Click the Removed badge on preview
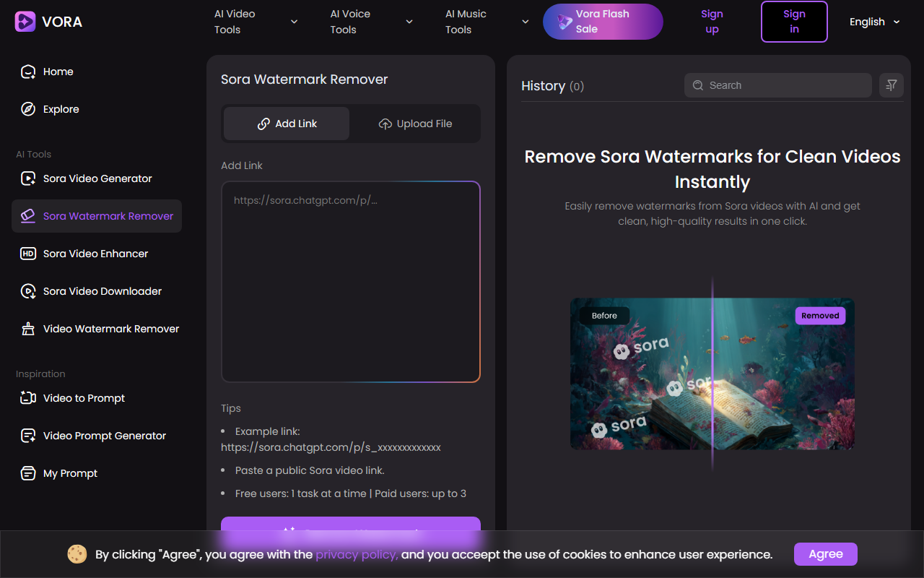Screen dimensions: 924x578 (820, 316)
